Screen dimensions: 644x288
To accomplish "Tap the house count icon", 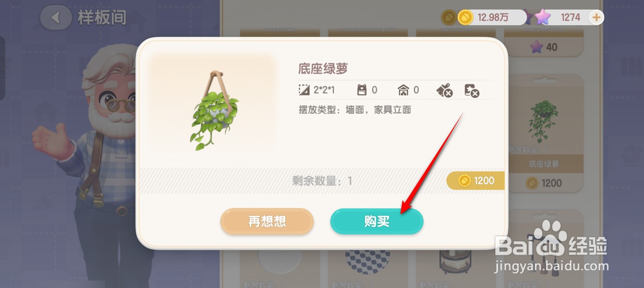I will (x=403, y=90).
